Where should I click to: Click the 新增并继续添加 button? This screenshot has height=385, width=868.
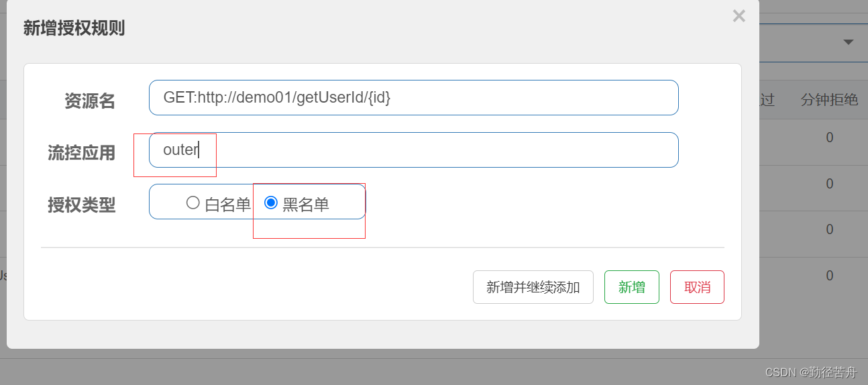point(533,287)
